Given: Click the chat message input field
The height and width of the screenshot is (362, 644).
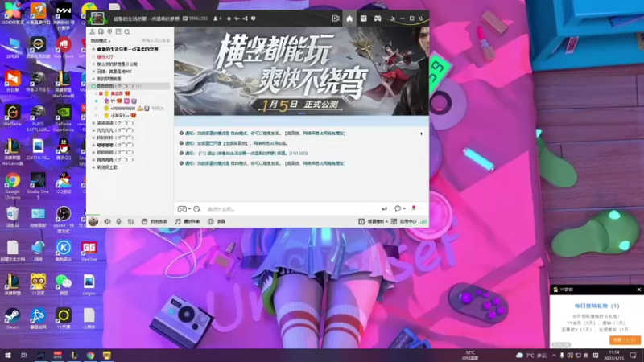Looking at the screenshot, I should pos(291,209).
